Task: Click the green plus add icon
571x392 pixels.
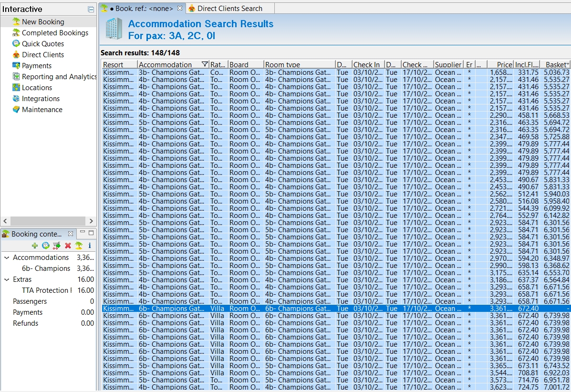Action: 35,246
